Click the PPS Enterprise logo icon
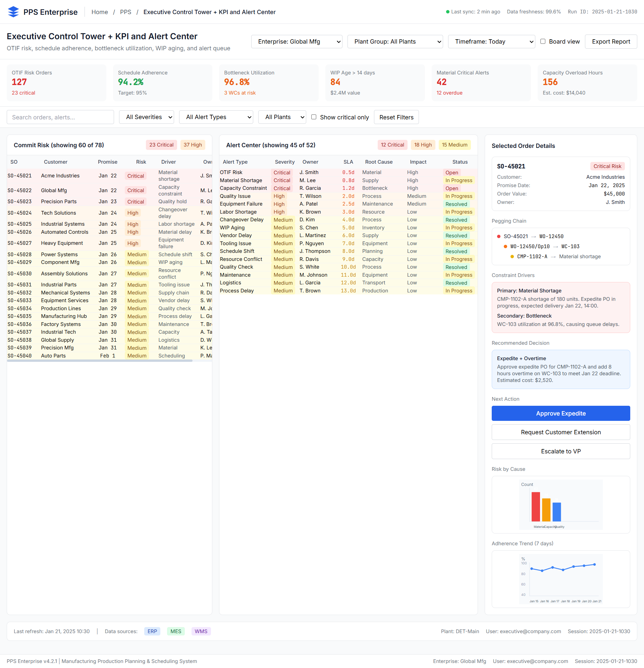Viewport: 644px width, 668px height. tap(13, 12)
